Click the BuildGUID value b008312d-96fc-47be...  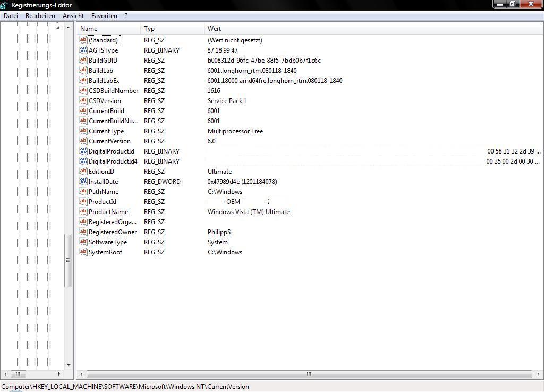(264, 61)
